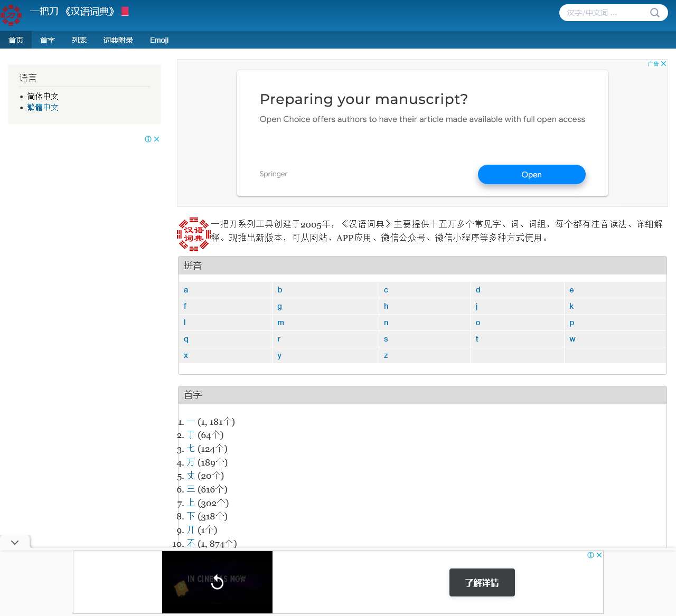The width and height of the screenshot is (676, 616).
Task: Go to the Emoji menu tab
Action: pos(159,40)
